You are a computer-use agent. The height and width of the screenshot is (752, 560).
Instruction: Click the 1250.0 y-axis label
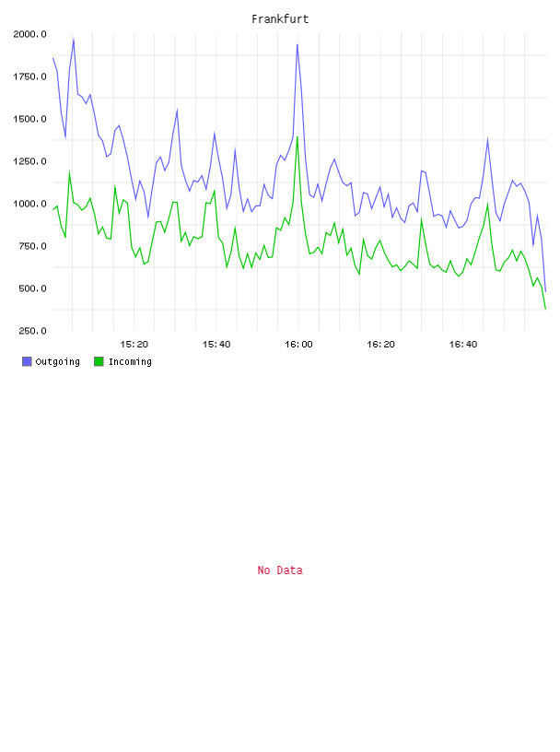pyautogui.click(x=29, y=161)
